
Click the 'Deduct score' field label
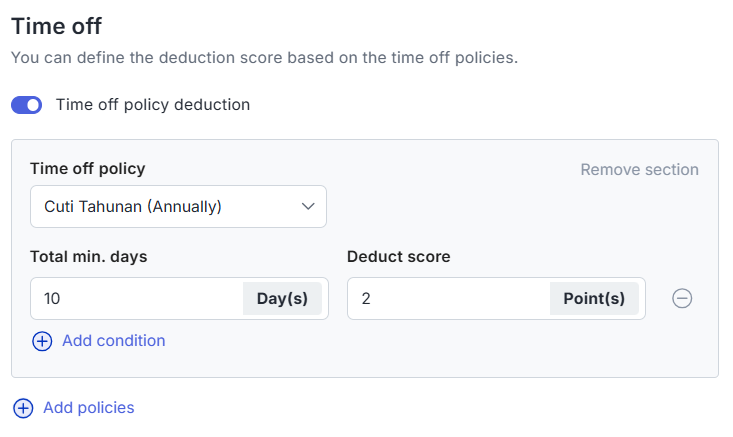(x=399, y=257)
